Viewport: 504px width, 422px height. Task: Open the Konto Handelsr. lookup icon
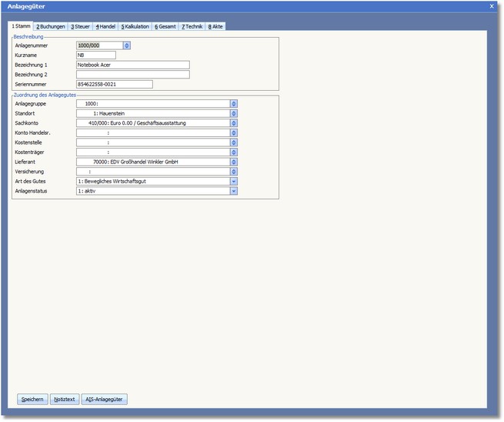click(x=234, y=132)
